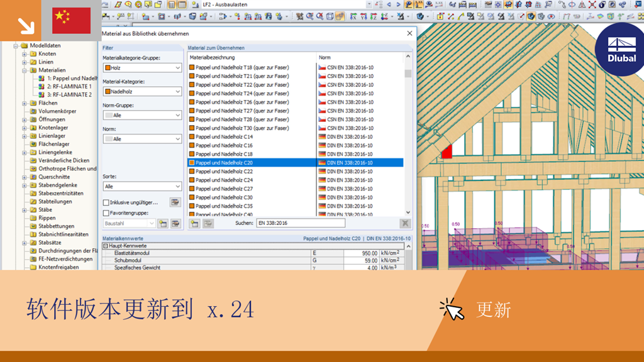Select FE-Netzverdichtungen in the tree
The width and height of the screenshot is (644, 362).
tap(65, 259)
